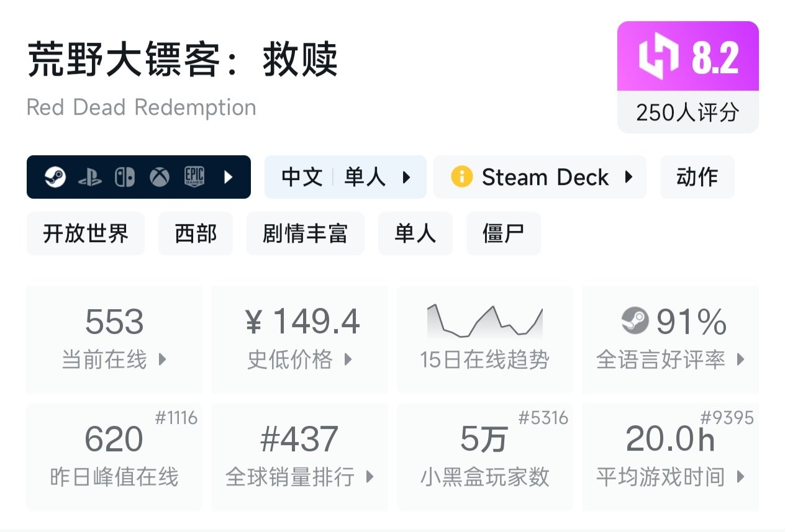Image resolution: width=785 pixels, height=532 pixels.
Task: Select the 开放世界 tag
Action: [86, 233]
